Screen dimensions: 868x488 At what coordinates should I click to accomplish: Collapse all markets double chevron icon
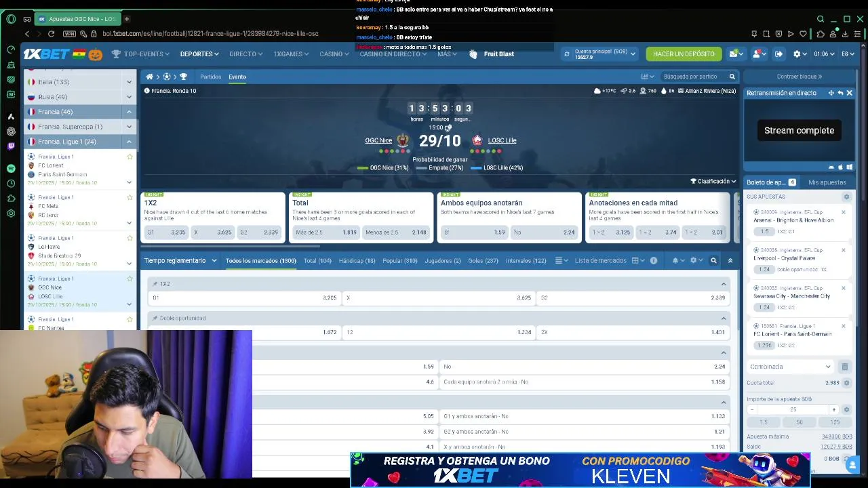pos(730,260)
